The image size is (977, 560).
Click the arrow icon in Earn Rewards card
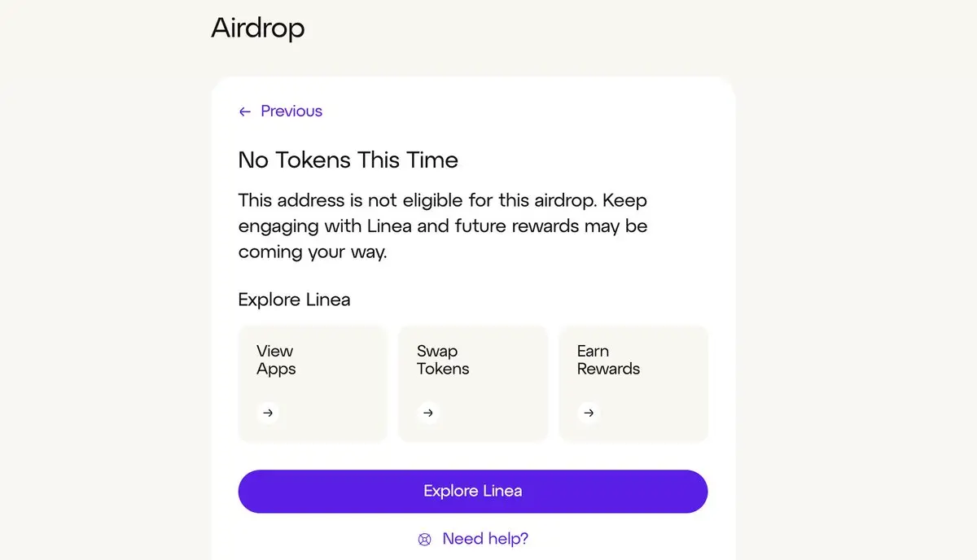(589, 413)
